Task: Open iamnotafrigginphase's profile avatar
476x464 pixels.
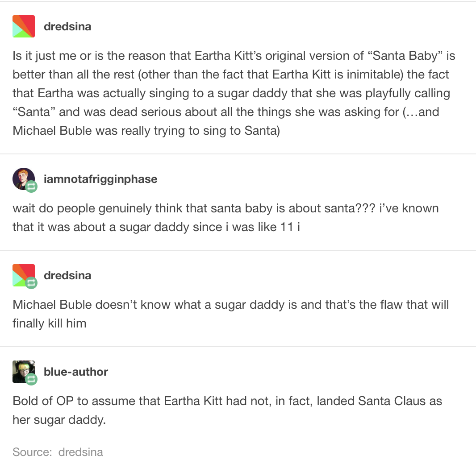Action: pyautogui.click(x=22, y=178)
